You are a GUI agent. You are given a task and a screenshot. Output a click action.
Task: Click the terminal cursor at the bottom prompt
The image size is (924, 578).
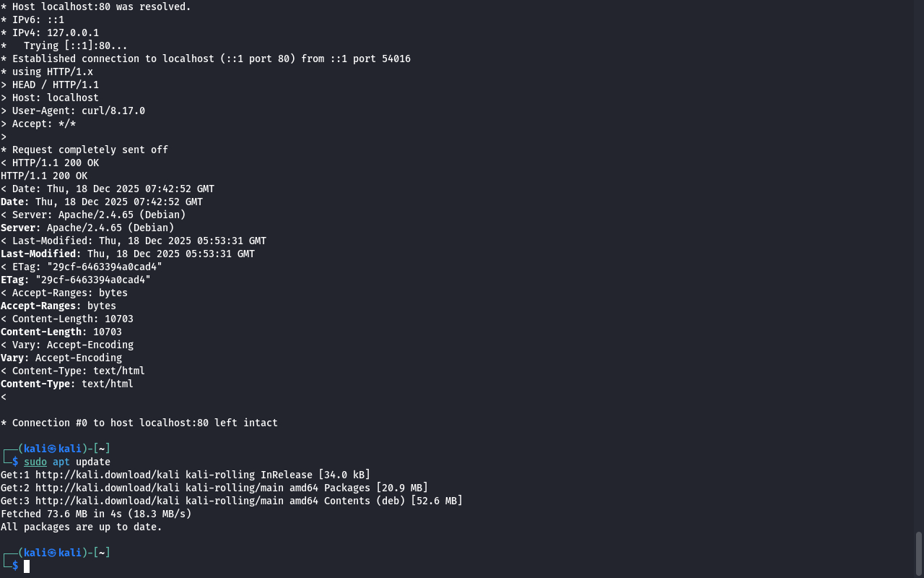[x=27, y=566]
